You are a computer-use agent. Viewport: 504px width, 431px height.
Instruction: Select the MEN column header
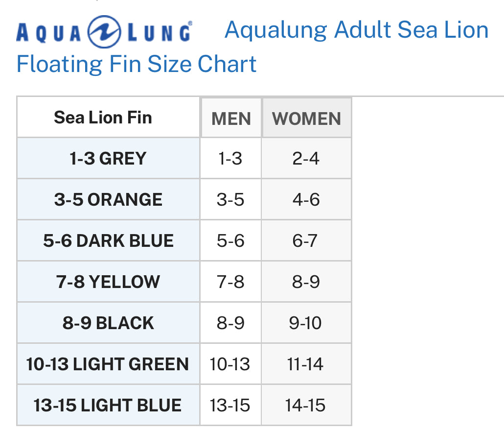pyautogui.click(x=231, y=119)
